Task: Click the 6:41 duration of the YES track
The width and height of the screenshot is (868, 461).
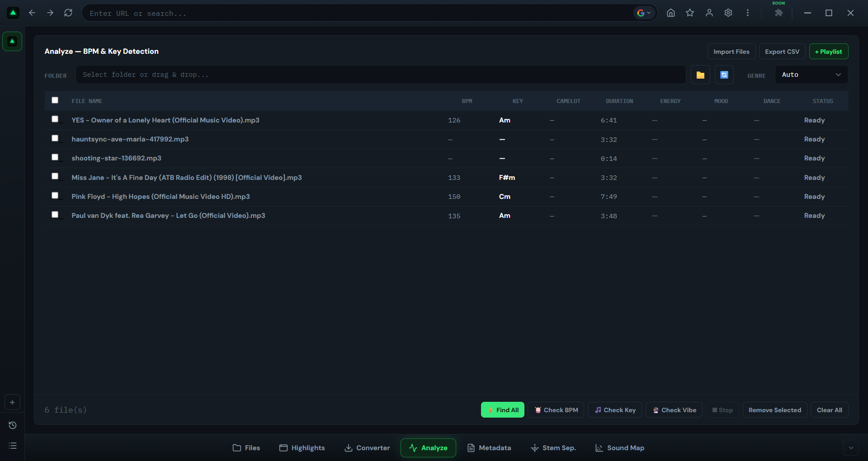Action: 609,120
